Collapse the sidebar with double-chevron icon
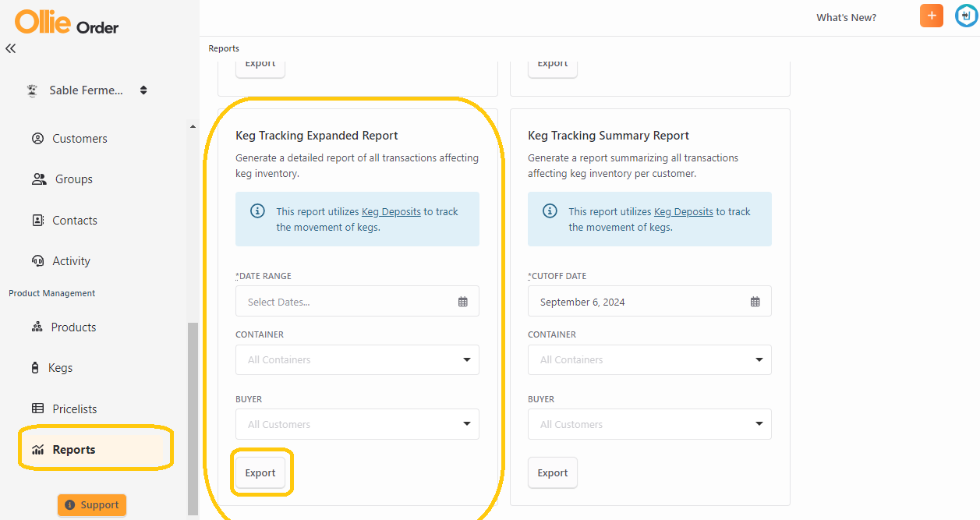980x520 pixels. pyautogui.click(x=10, y=48)
